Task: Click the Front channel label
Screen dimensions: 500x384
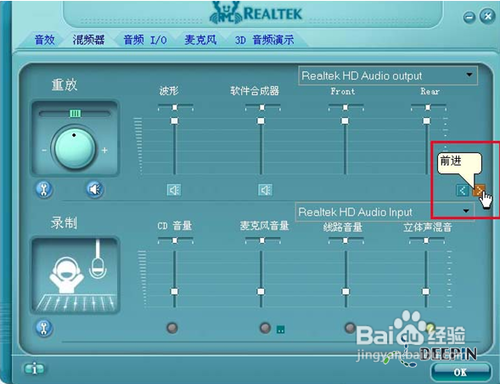Action: pos(343,91)
